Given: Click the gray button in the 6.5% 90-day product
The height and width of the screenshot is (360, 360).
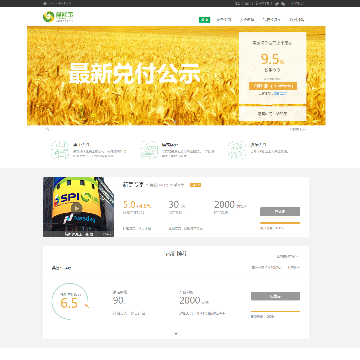Looking at the screenshot, I should click(x=275, y=296).
